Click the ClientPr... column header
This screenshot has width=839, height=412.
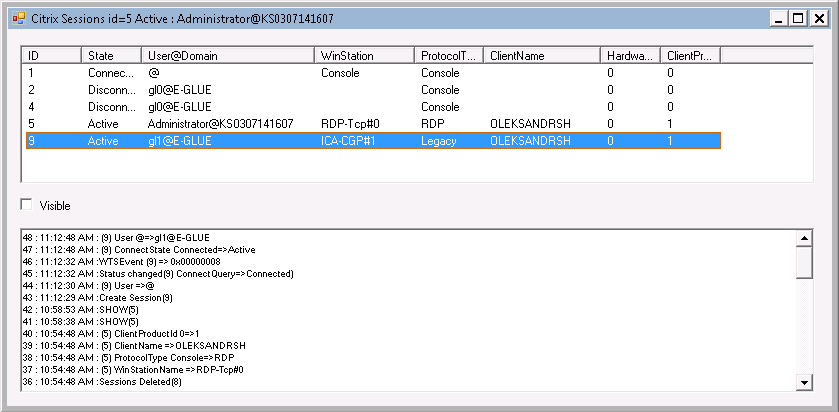(x=690, y=56)
